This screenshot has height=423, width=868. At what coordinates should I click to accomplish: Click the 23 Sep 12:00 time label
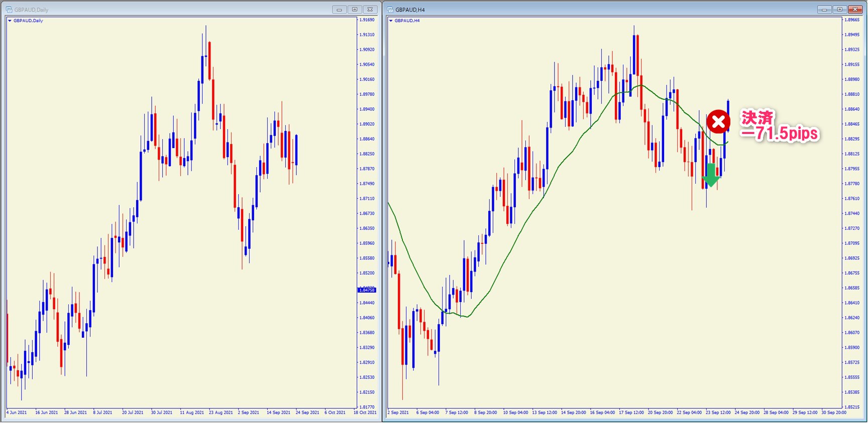click(718, 412)
